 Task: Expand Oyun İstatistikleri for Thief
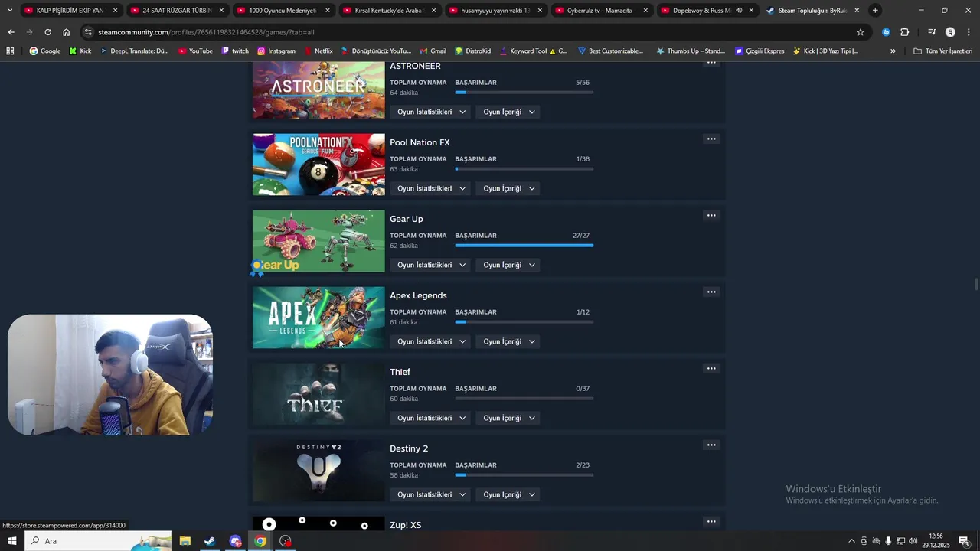[431, 418]
